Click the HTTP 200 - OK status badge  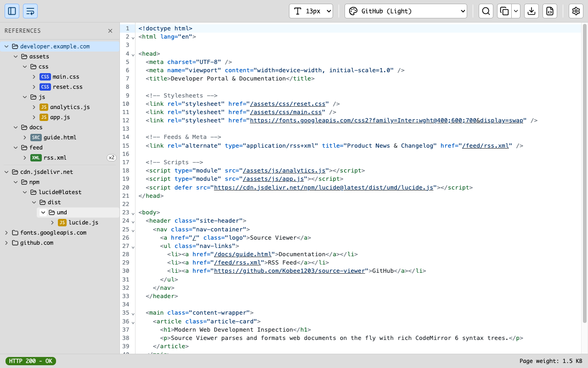[x=31, y=361]
